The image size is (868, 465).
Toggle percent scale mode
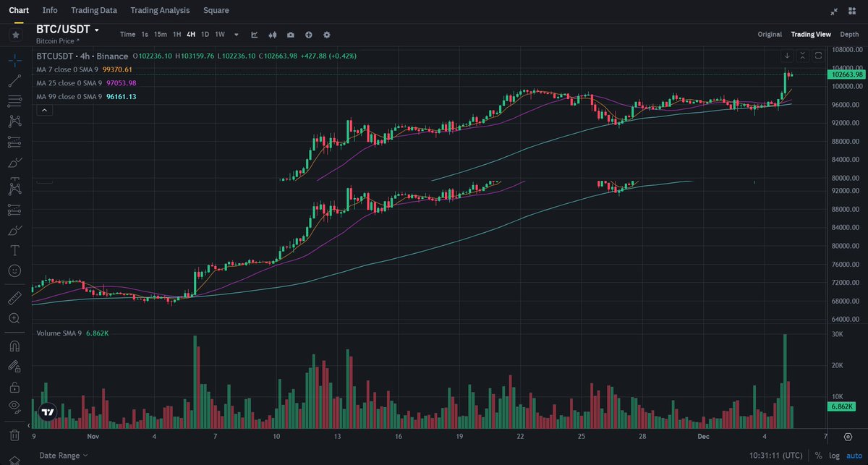[818, 456]
